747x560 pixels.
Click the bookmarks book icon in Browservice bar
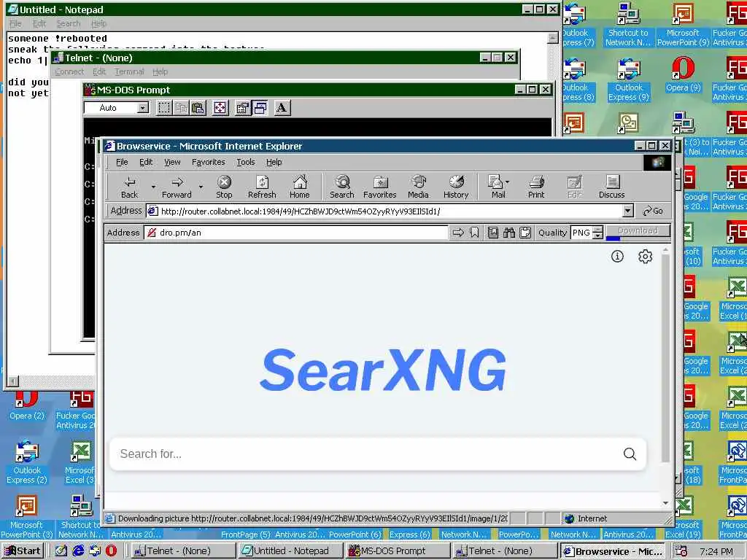point(493,233)
